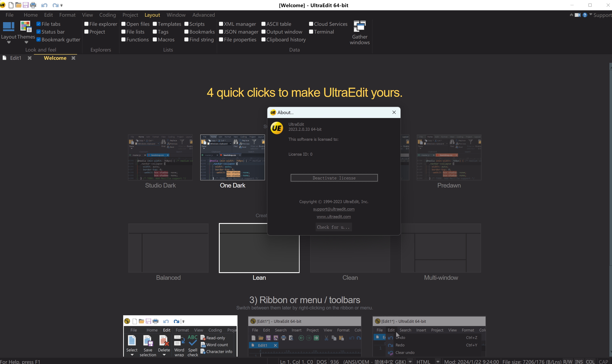Click the Undo arrow in quick access toolbar
This screenshot has width=612, height=364.
[x=44, y=5]
